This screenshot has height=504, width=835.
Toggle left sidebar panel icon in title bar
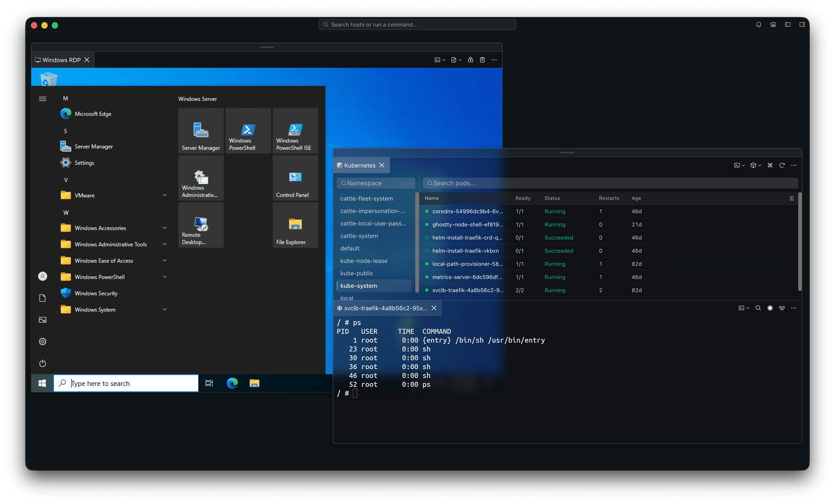pos(788,25)
